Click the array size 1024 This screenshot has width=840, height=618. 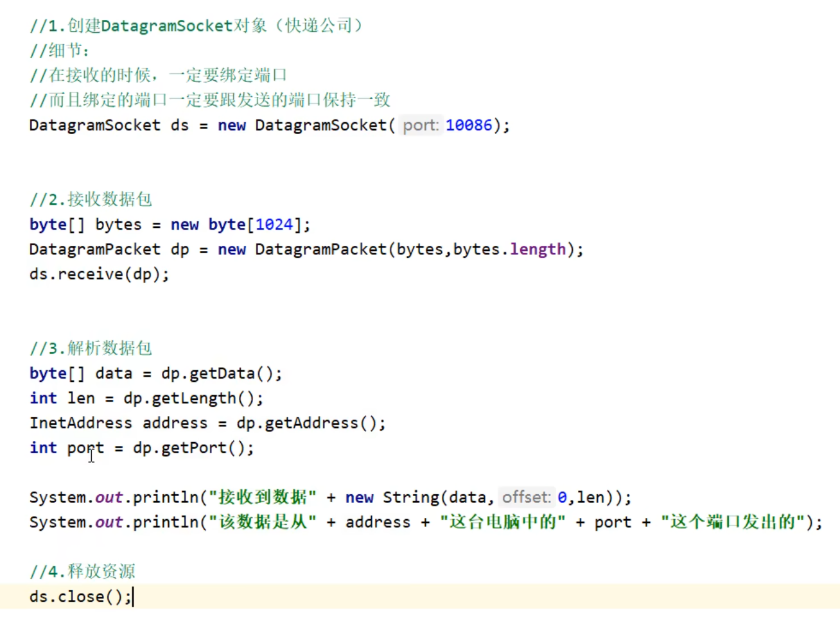274,225
